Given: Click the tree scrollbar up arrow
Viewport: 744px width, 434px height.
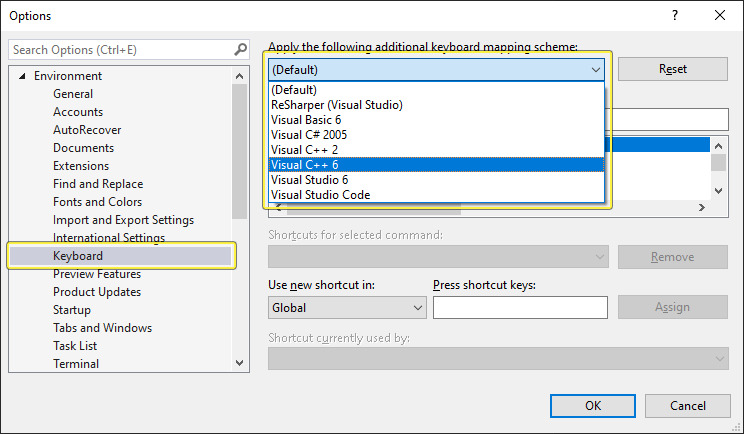Looking at the screenshot, I should click(240, 76).
